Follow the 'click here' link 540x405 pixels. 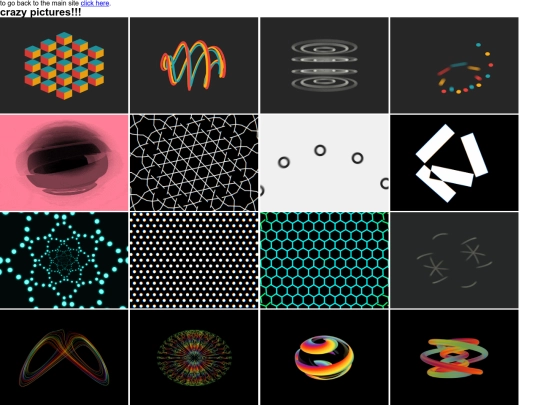pos(95,3)
